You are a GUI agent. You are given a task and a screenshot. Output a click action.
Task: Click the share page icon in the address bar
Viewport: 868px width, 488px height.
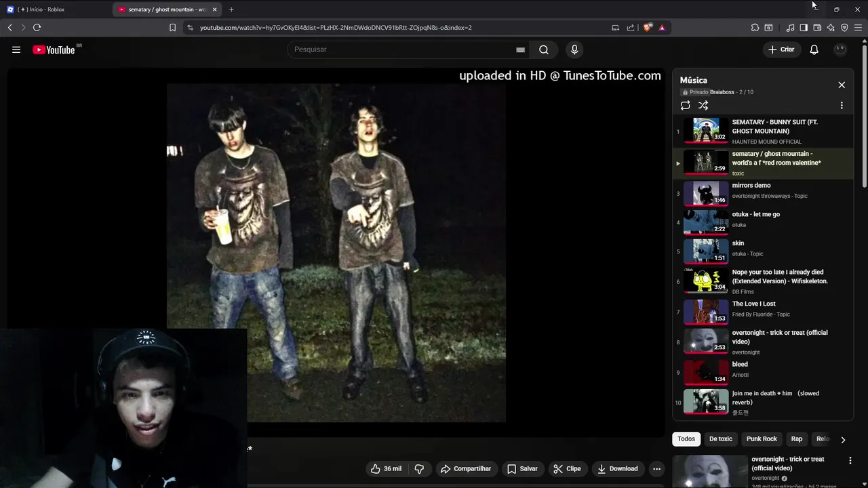(x=631, y=28)
